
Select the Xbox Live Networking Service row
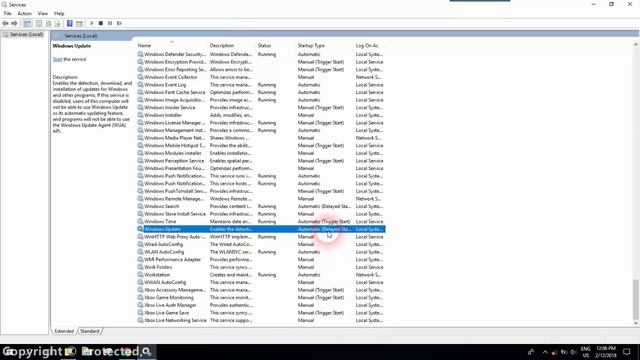tap(261, 320)
